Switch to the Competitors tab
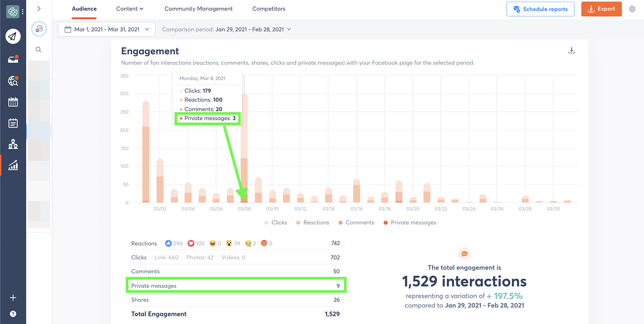Screen dimensions: 644x324 click(268, 9)
